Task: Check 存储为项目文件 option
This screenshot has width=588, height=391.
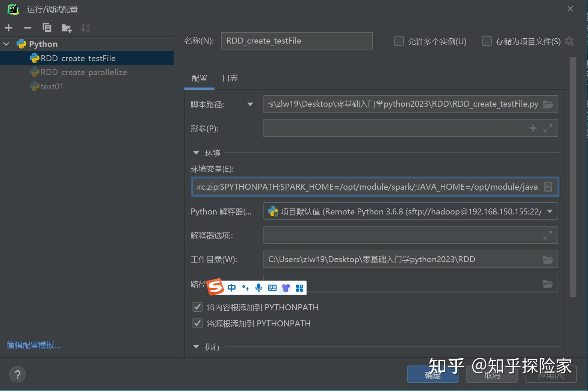Action: tap(487, 41)
